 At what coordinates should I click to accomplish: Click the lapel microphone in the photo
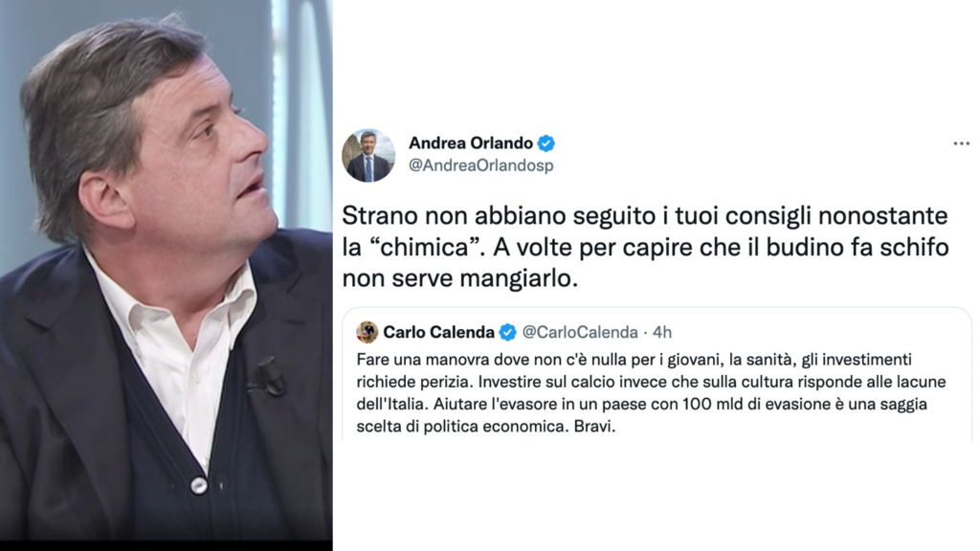pos(269,377)
